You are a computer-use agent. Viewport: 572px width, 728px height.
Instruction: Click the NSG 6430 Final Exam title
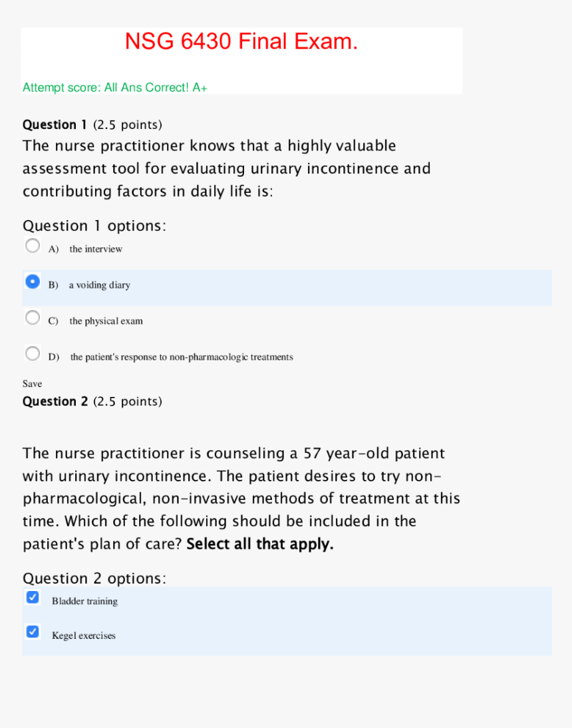coord(241,42)
